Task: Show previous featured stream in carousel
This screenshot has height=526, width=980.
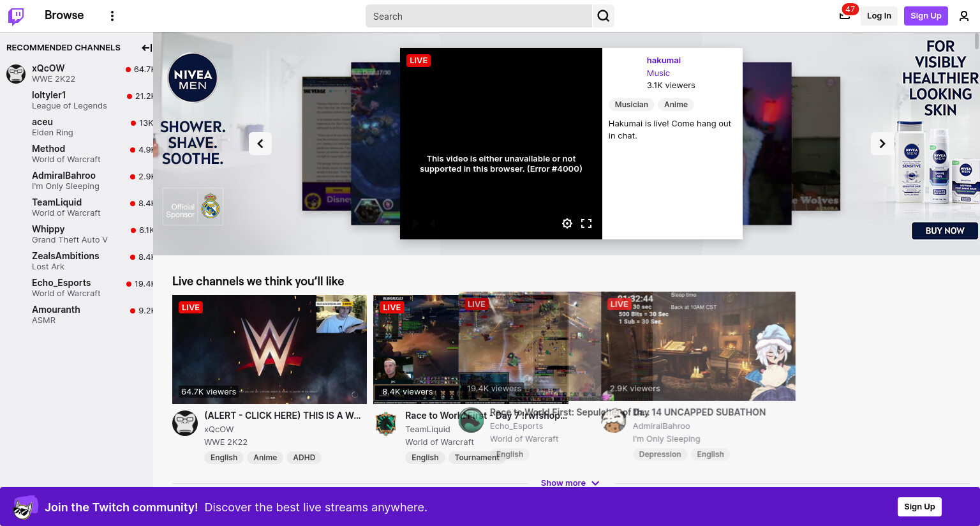Action: pos(260,144)
